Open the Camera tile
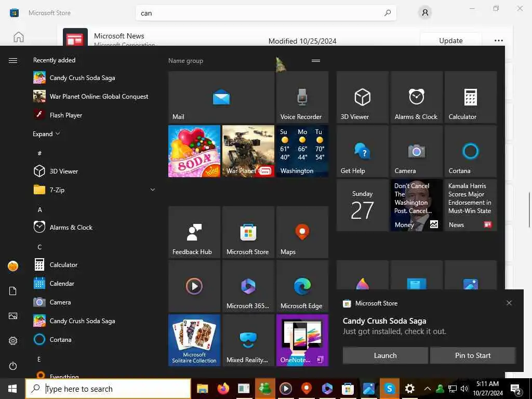 416,151
